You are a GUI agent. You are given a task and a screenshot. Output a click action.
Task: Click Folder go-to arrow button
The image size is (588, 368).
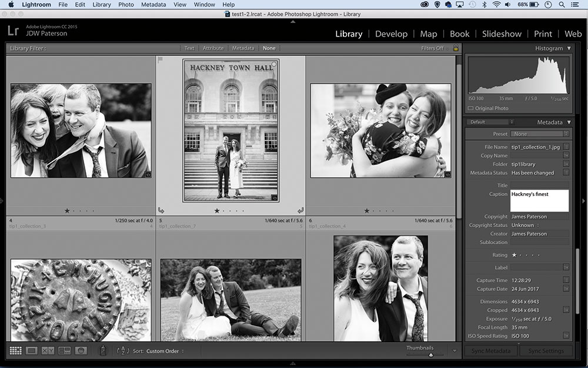[x=566, y=164]
